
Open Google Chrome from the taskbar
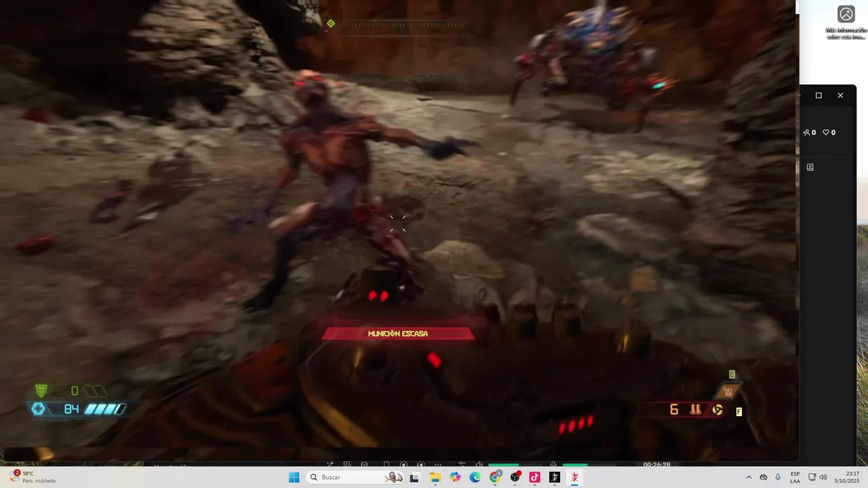pos(495,477)
